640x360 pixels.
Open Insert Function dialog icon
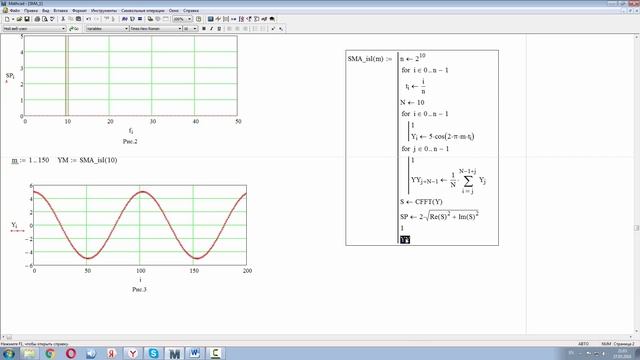124,19
